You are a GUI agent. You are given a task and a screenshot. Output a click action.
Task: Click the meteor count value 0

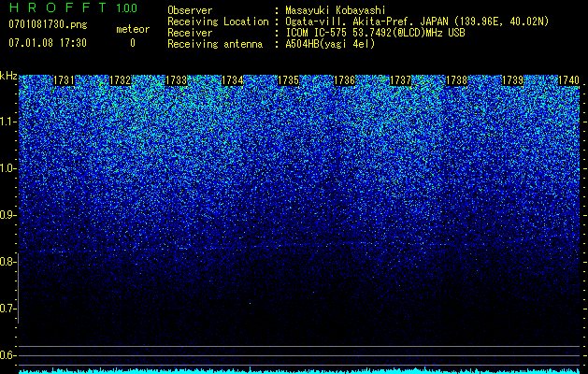coord(133,43)
